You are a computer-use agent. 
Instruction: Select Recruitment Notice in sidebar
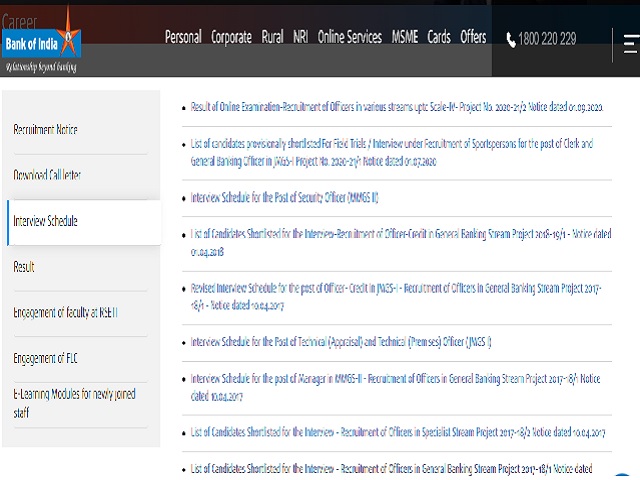pyautogui.click(x=45, y=130)
